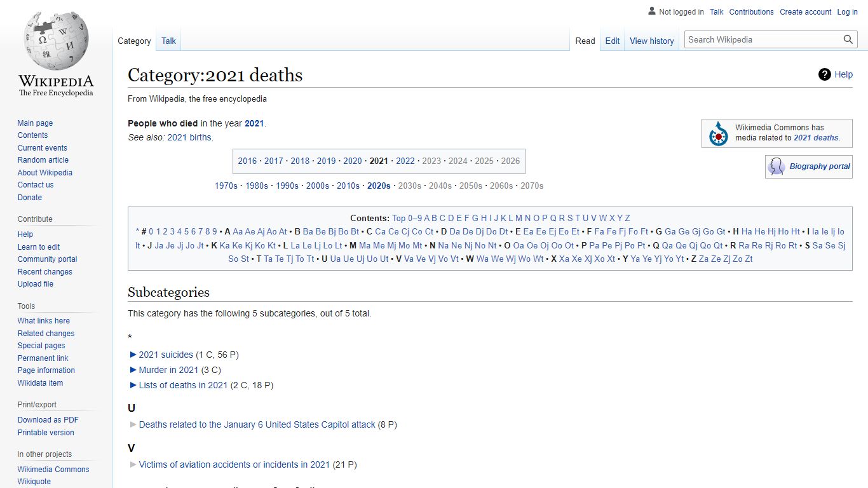Viewport: 868px width, 488px height.
Task: Open Recent changes in the sidebar
Action: click(x=44, y=272)
